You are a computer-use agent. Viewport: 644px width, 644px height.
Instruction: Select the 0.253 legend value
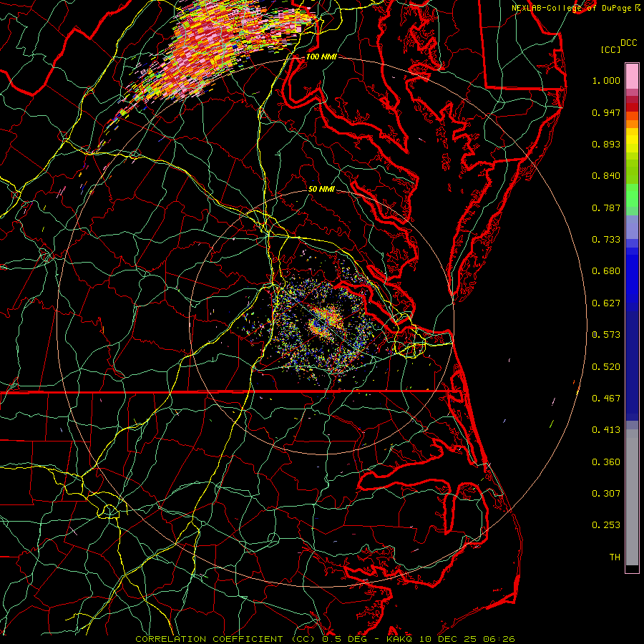606,525
